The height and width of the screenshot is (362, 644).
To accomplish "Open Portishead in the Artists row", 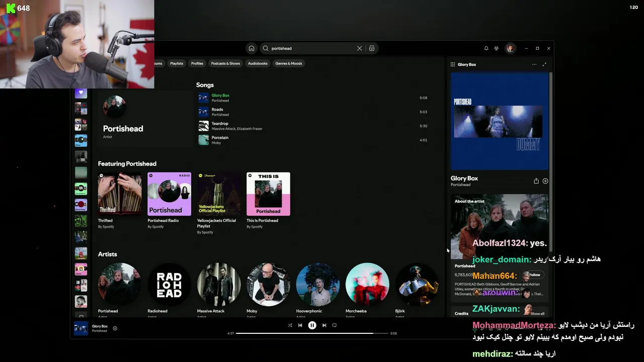I will (x=119, y=285).
